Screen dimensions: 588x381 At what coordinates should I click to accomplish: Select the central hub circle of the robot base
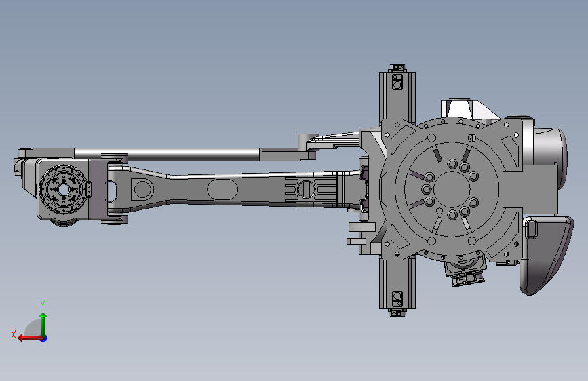tap(452, 190)
